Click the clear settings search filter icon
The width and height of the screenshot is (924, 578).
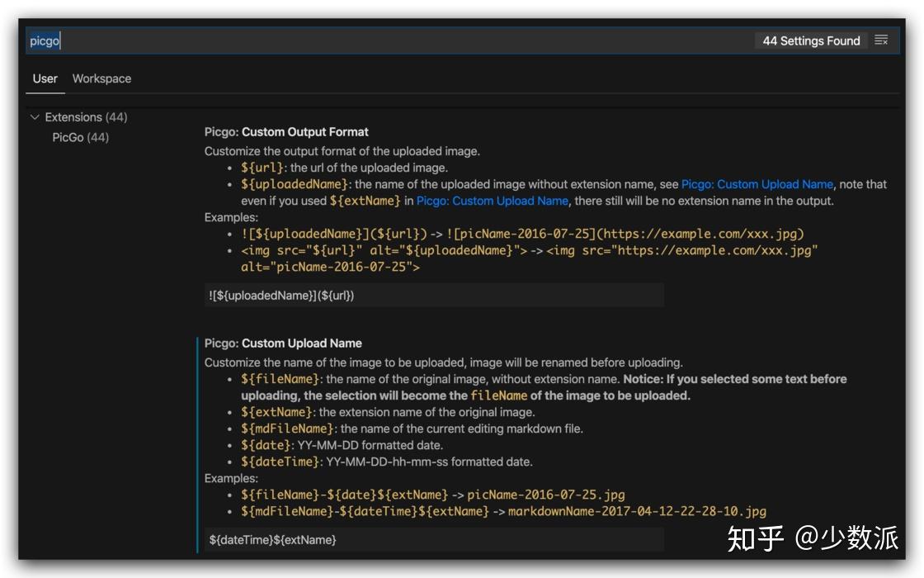(x=881, y=40)
